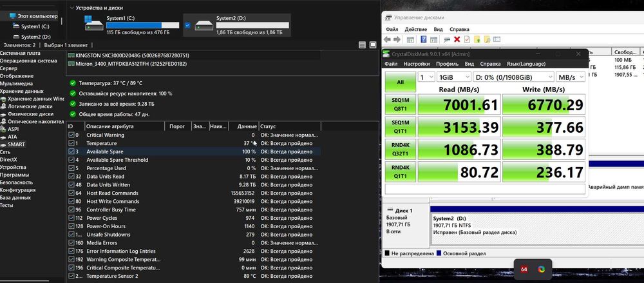Open 'Действие' menu in Disk Management
The height and width of the screenshot is (283, 644).
click(416, 30)
